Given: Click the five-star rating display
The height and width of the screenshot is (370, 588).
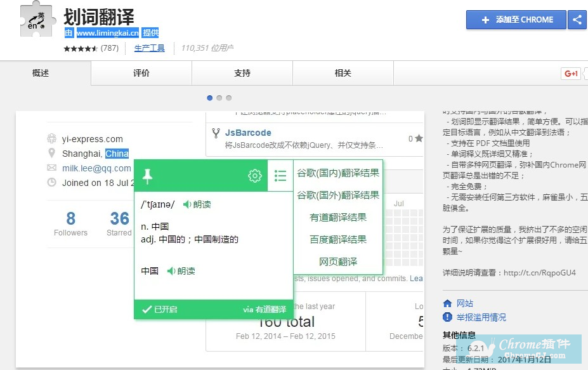Looking at the screenshot, I should 81,48.
